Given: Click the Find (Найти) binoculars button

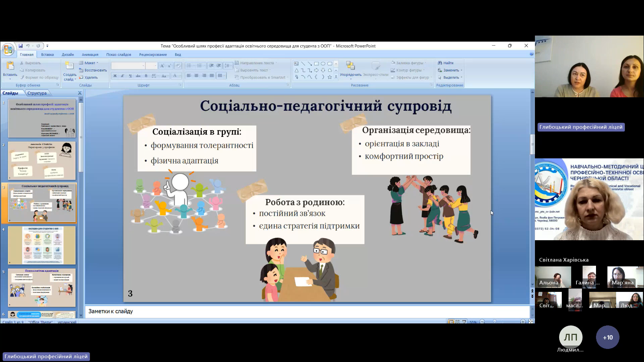Looking at the screenshot, I should click(445, 63).
